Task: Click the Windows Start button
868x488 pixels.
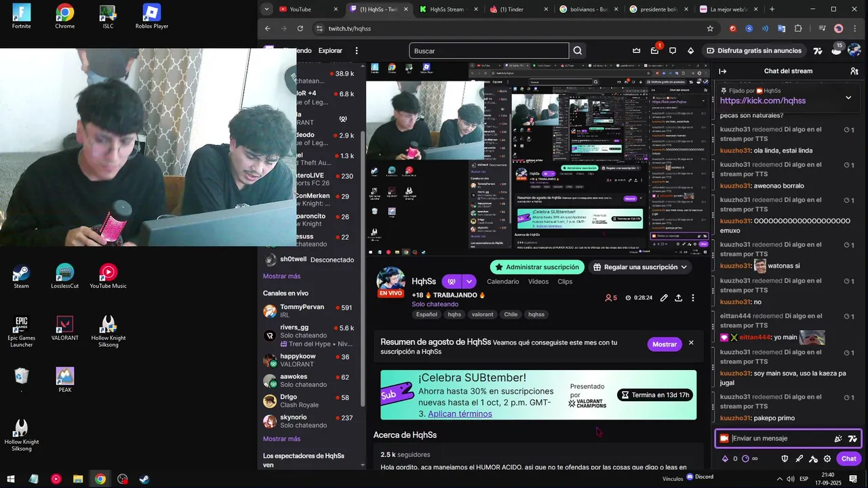Action: [x=11, y=479]
